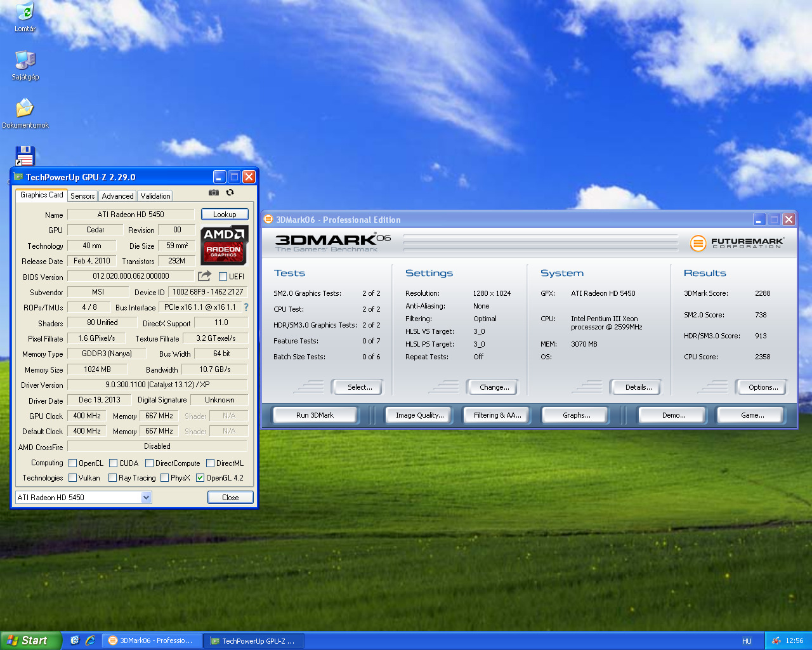
Task: Click the Options... results button
Action: 761,387
